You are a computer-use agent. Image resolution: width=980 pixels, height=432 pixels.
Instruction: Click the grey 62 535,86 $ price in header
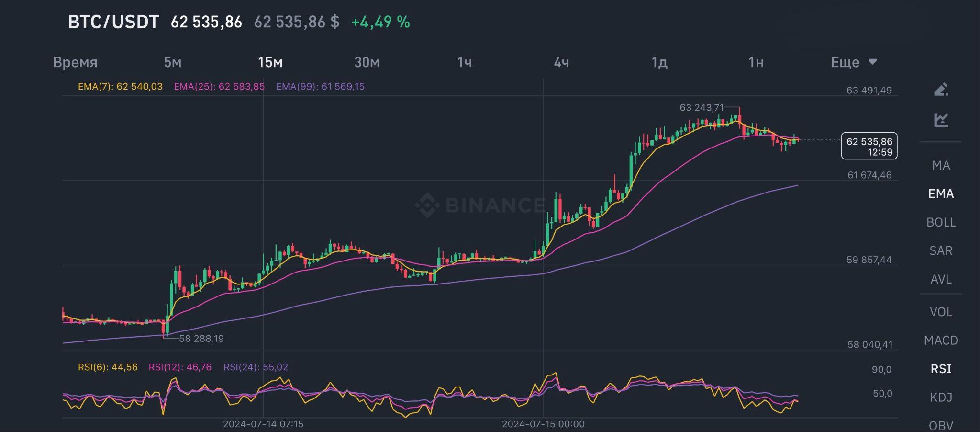(x=297, y=22)
